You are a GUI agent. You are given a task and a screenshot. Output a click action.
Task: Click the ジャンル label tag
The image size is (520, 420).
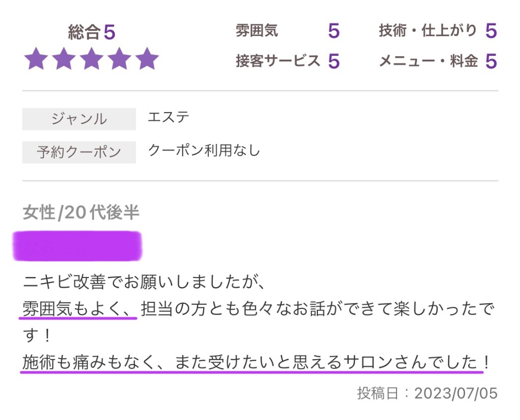click(x=79, y=119)
